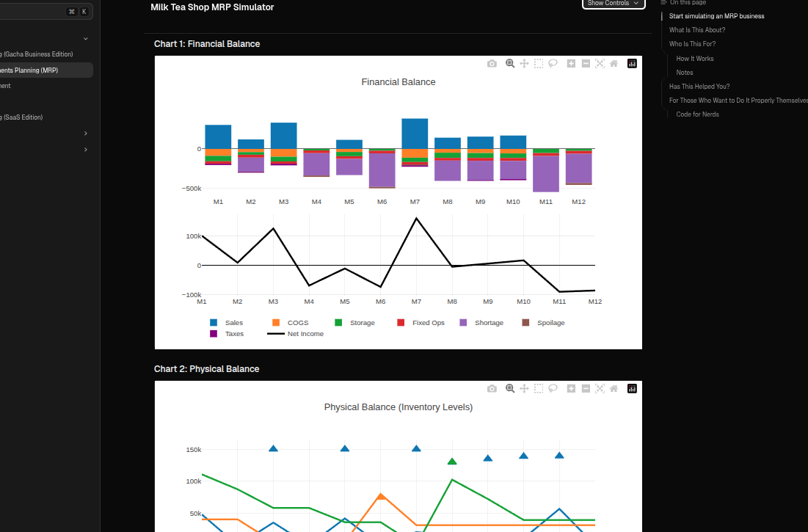Go to 'Code for Nerds' in page outline
This screenshot has width=808, height=532.
point(697,114)
